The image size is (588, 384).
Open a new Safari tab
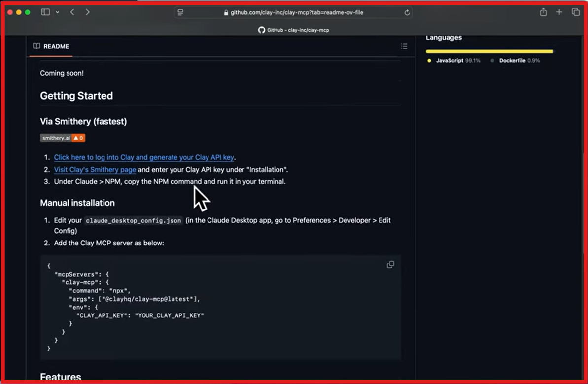559,12
